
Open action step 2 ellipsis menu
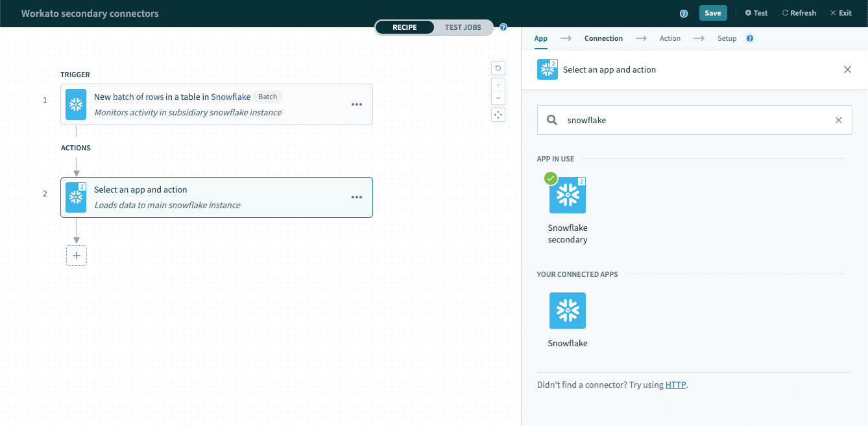click(x=356, y=197)
